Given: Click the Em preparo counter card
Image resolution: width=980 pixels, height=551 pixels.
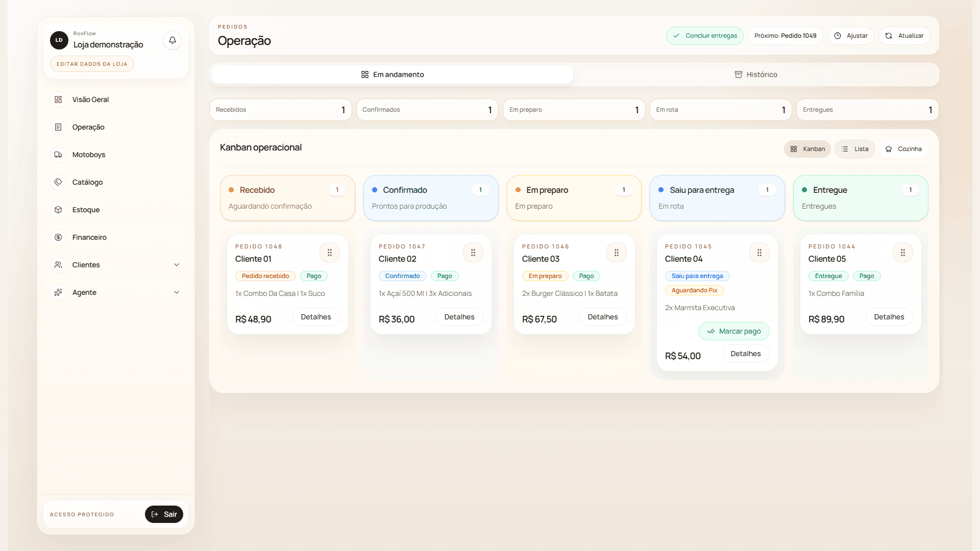Looking at the screenshot, I should (574, 110).
